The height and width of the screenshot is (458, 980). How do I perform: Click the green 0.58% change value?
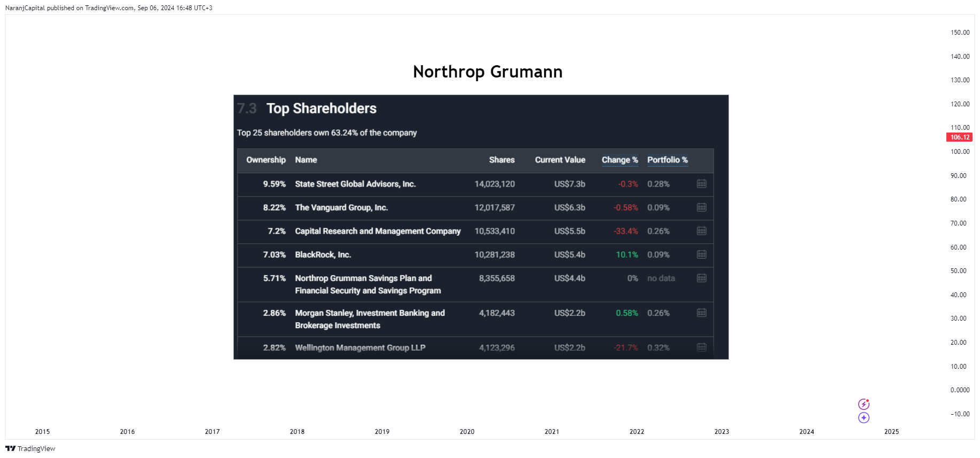tap(627, 313)
